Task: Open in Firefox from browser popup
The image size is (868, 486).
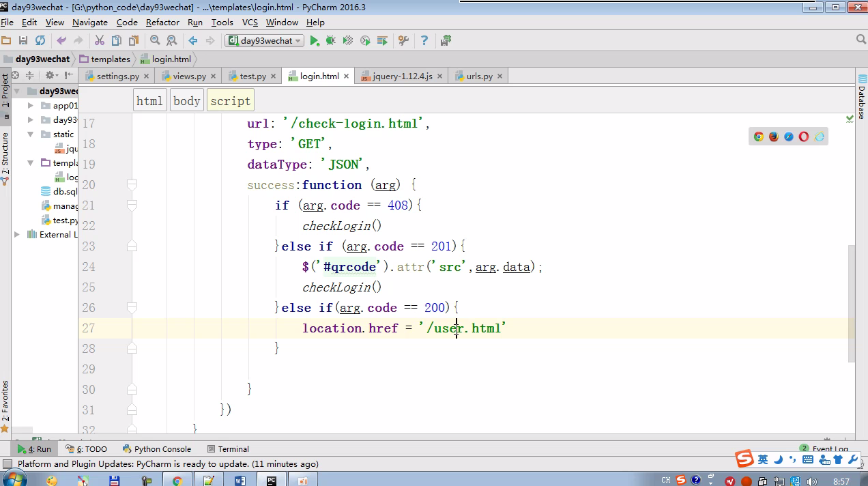Action: (x=773, y=137)
